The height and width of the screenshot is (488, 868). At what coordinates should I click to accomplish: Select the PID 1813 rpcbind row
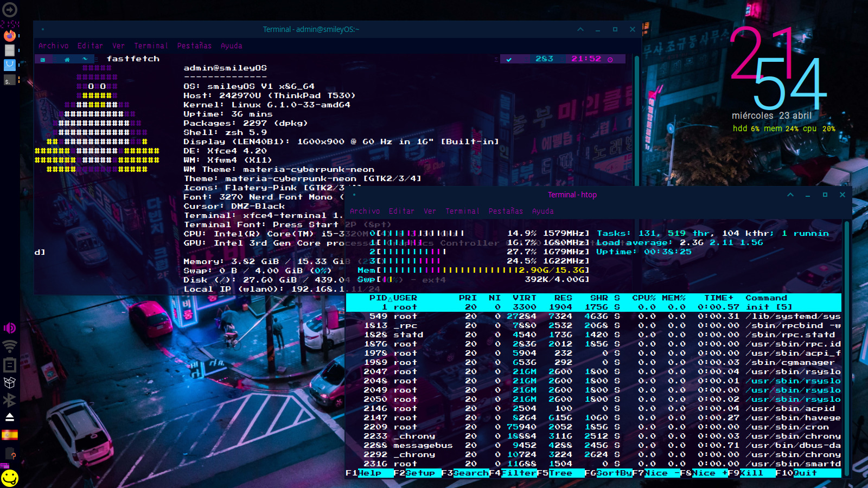pyautogui.click(x=593, y=326)
